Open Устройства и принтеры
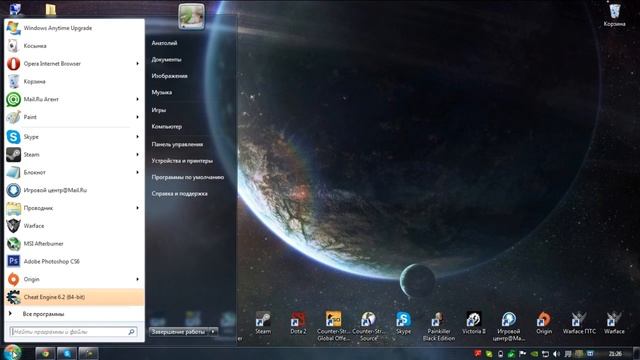Screen dimensions: 640x360 (182, 161)
